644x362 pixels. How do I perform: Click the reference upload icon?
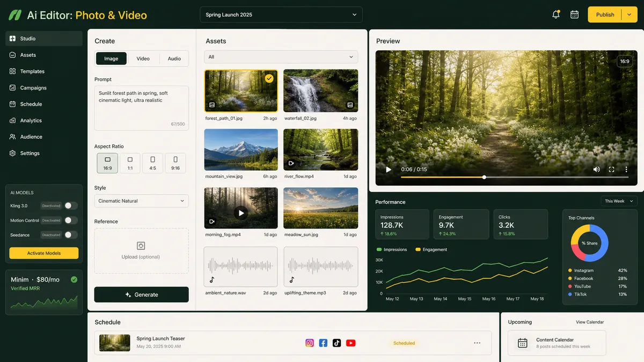(x=141, y=246)
